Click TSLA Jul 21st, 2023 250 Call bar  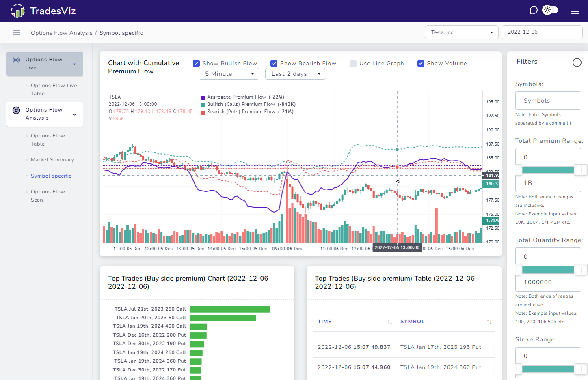click(230, 309)
